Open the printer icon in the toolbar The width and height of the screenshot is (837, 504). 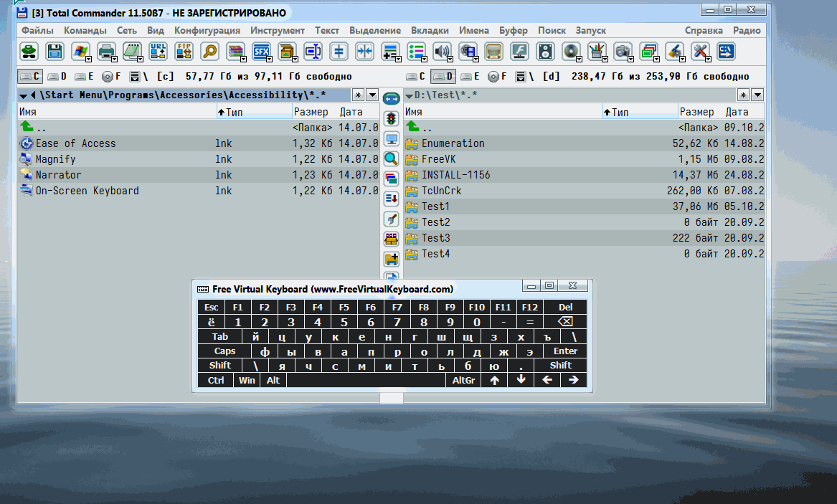106,51
